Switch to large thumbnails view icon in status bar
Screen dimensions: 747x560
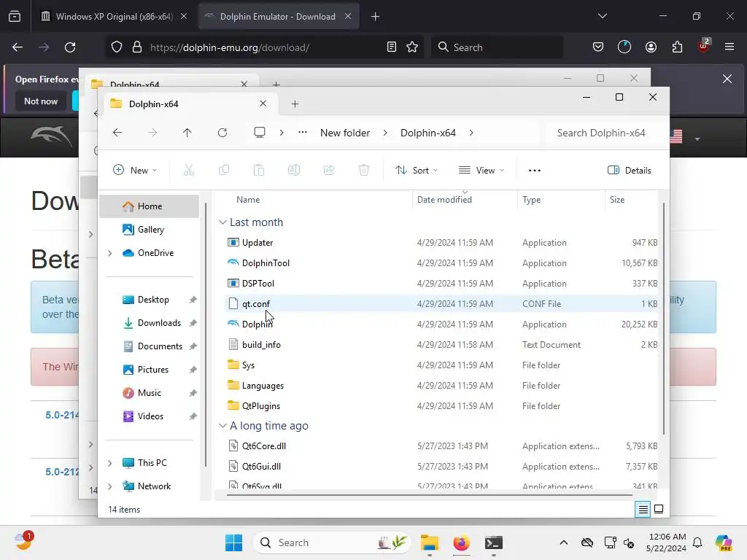pos(659,509)
